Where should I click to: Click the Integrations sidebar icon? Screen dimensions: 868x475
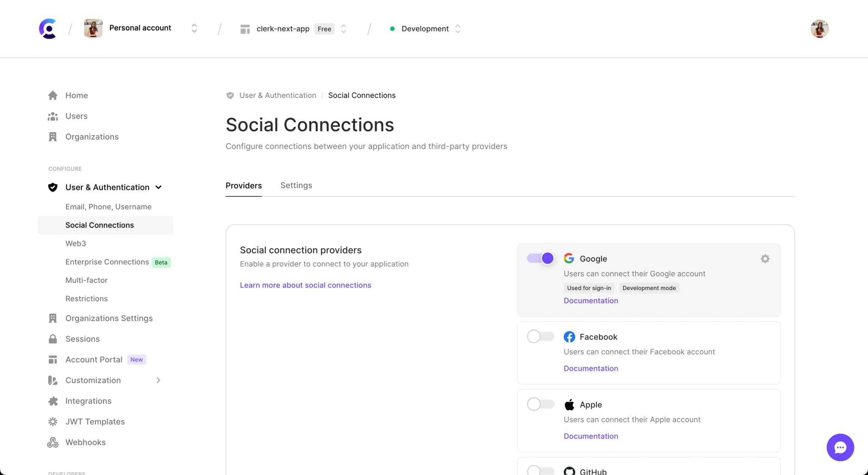coord(53,401)
